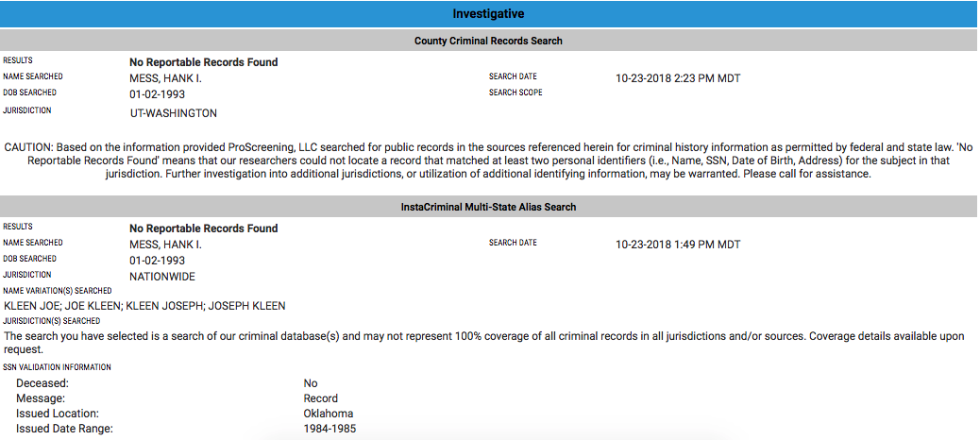Click the county search No Reportable Records Found result
The image size is (980, 440).
[x=204, y=62]
